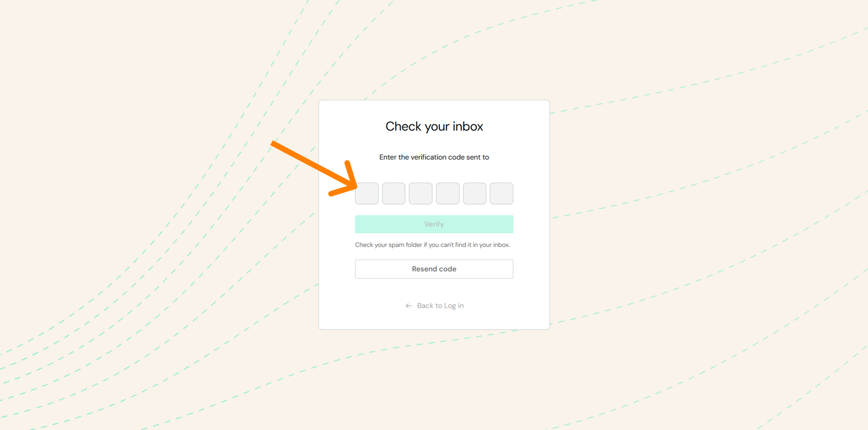Screen dimensions: 868x430
Task: Select the second verification code digit box
Action: pos(394,193)
